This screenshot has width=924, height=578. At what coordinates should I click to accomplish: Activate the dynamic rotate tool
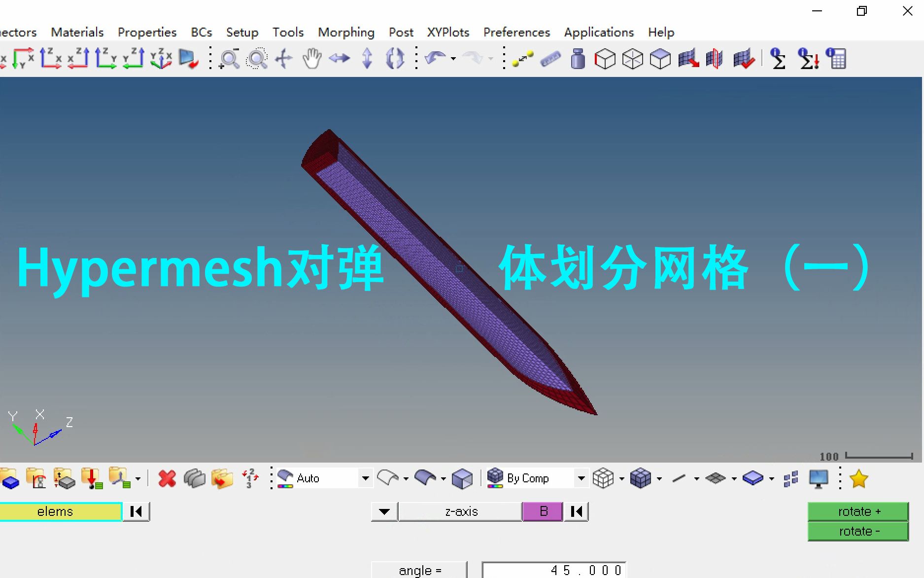tap(395, 58)
